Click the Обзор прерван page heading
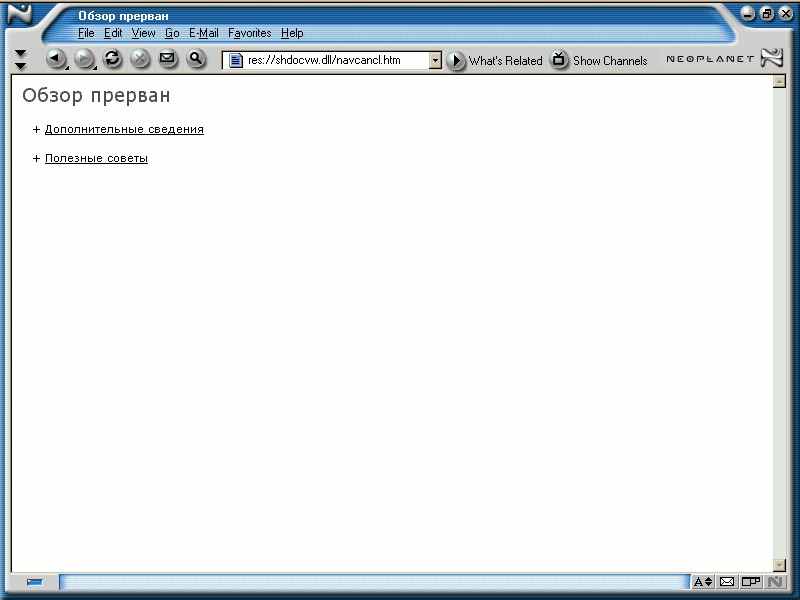Screen dimensions: 800x600 (x=96, y=95)
